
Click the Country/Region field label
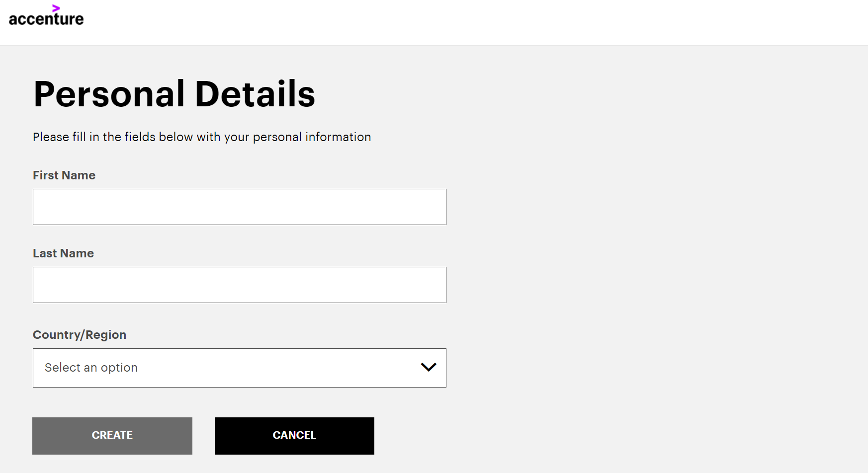tap(80, 335)
